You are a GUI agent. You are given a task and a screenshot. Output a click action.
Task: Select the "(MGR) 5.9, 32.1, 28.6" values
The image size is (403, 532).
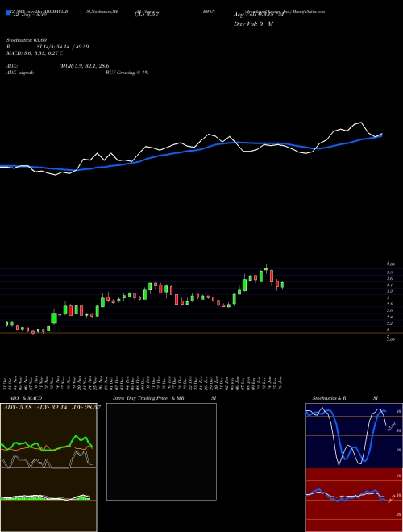[84, 66]
